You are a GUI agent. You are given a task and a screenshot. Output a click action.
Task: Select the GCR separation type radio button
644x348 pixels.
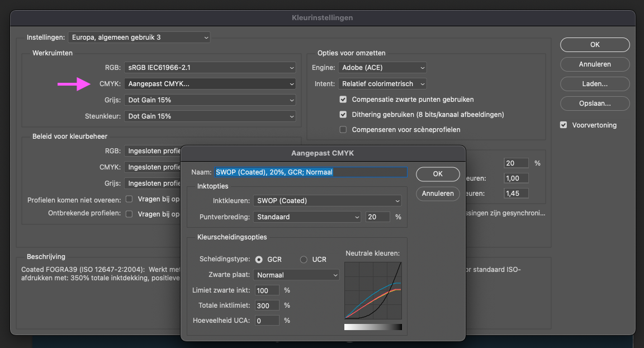point(259,260)
